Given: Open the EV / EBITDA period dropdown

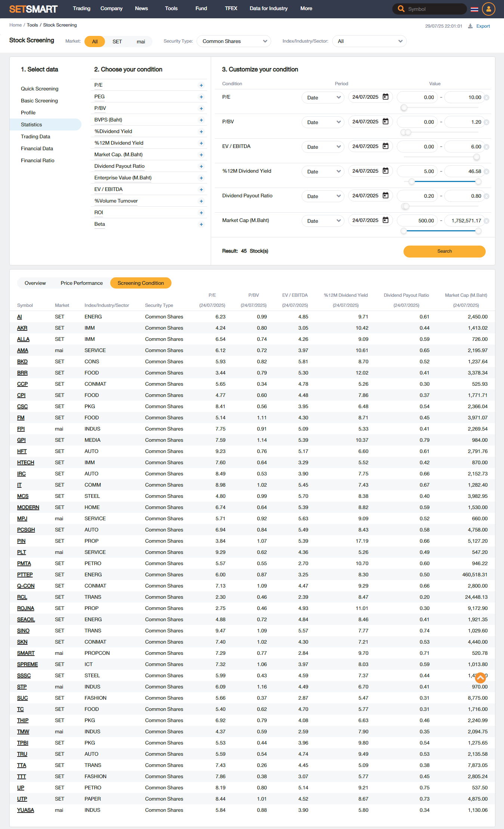Looking at the screenshot, I should click(323, 147).
